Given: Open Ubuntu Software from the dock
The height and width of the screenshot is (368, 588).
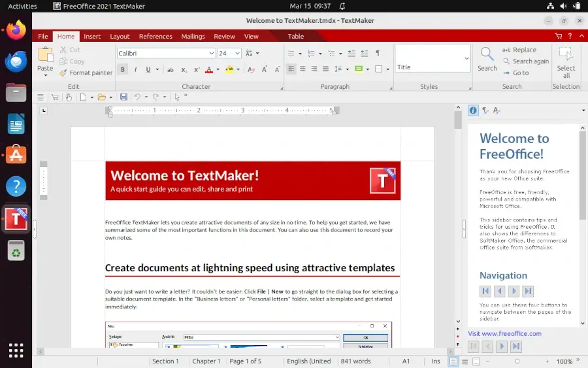Looking at the screenshot, I should (x=16, y=155).
